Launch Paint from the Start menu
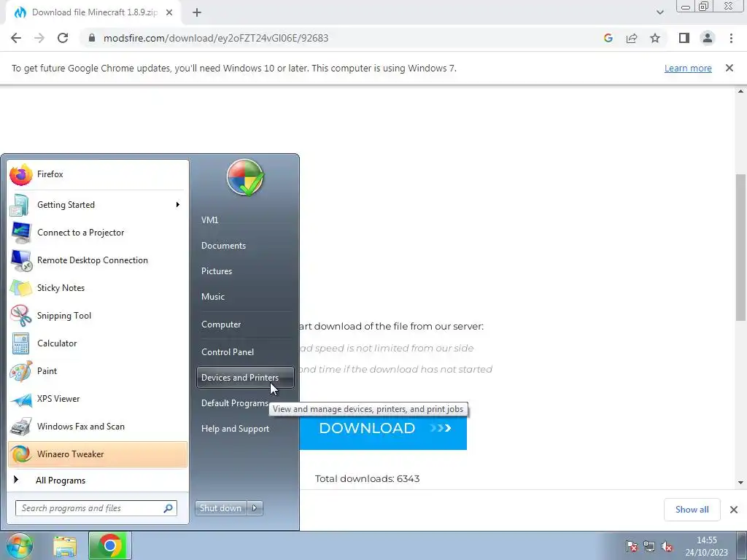 (x=98, y=371)
